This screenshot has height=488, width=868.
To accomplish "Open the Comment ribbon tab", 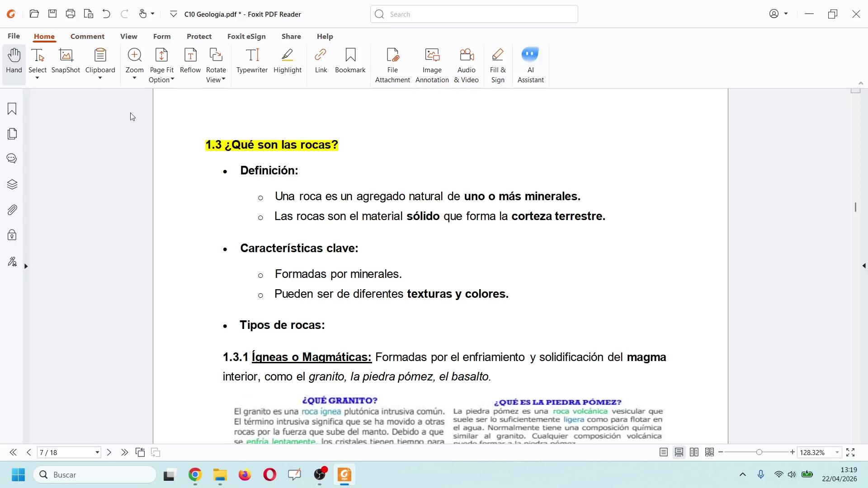I will point(87,36).
